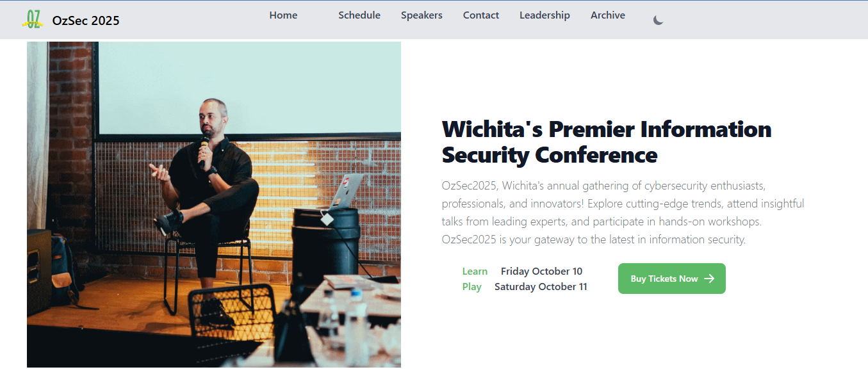Click the arrow icon inside Buy Tickets button
Screen dimensions: 868x381
pyautogui.click(x=709, y=279)
